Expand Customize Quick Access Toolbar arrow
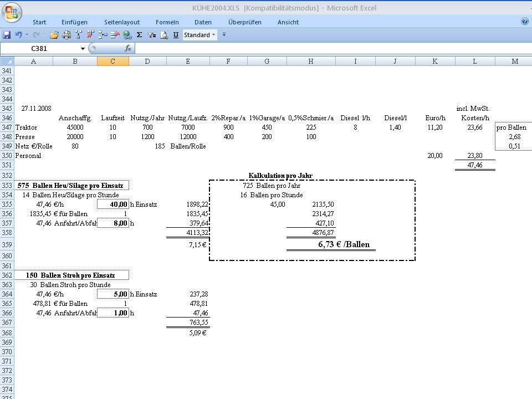This screenshot has width=532, height=399. point(224,35)
